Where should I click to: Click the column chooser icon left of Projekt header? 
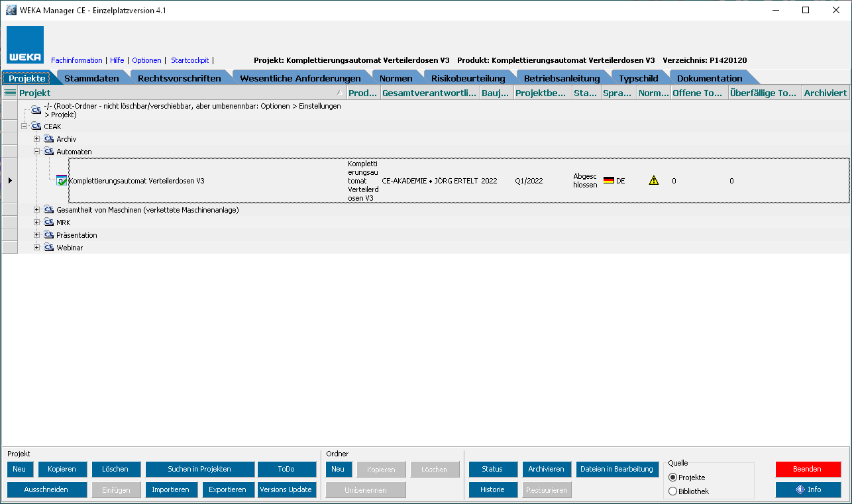pyautogui.click(x=10, y=93)
